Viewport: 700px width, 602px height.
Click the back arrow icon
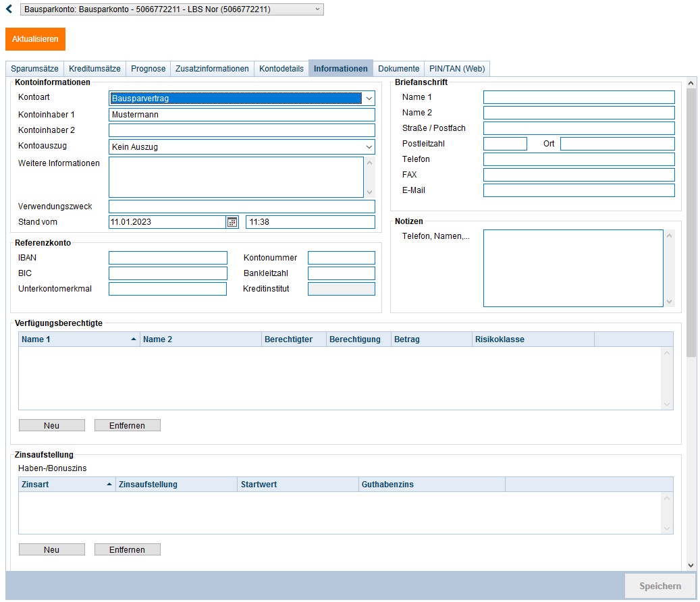9,9
